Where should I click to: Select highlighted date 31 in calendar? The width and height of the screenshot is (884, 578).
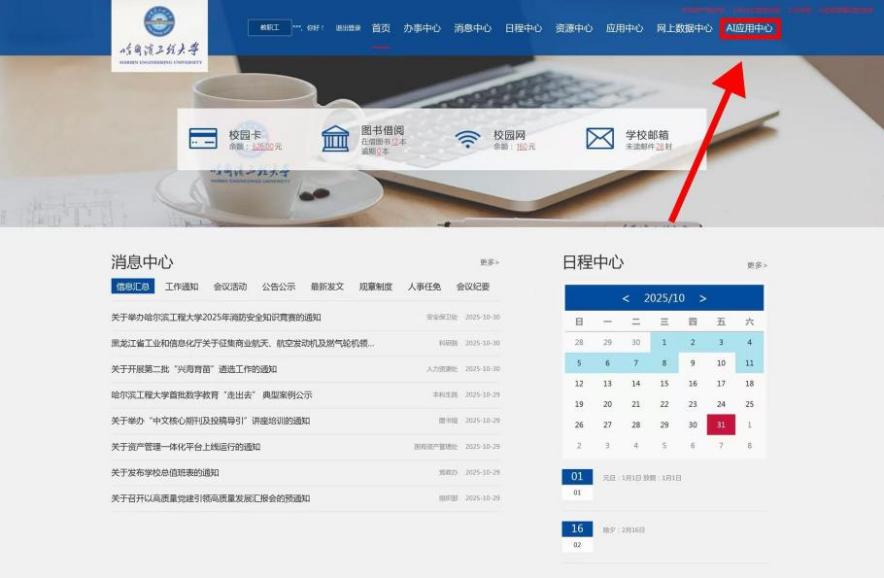(721, 425)
